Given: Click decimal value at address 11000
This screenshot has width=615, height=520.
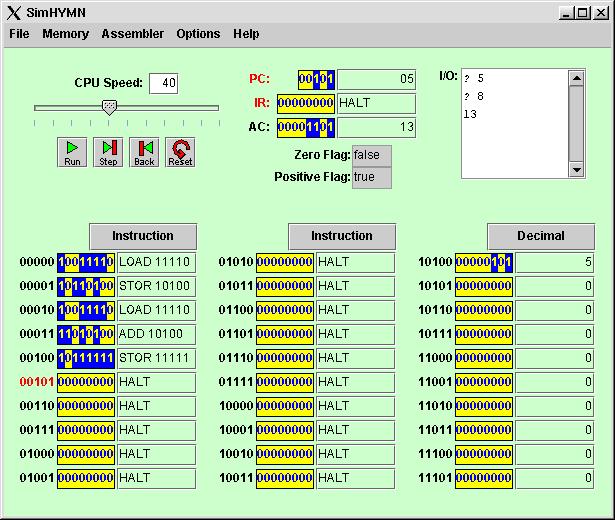Looking at the screenshot, I should point(555,358).
